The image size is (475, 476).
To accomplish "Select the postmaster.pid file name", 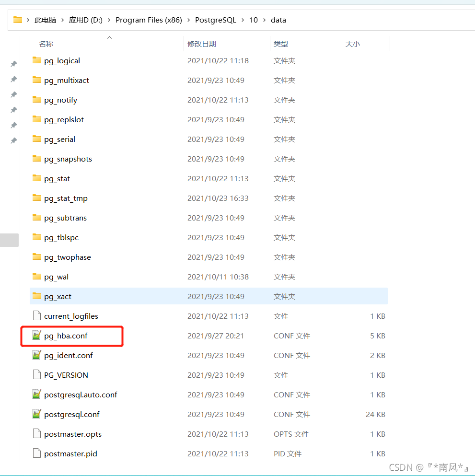I will (71, 454).
